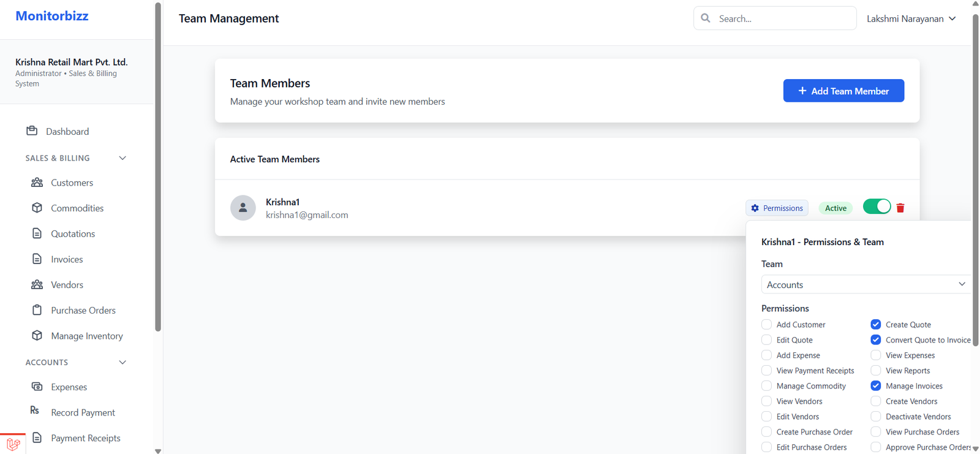Collapse the Sales & Billing section
Viewport: 980px width, 454px height.
pos(123,158)
